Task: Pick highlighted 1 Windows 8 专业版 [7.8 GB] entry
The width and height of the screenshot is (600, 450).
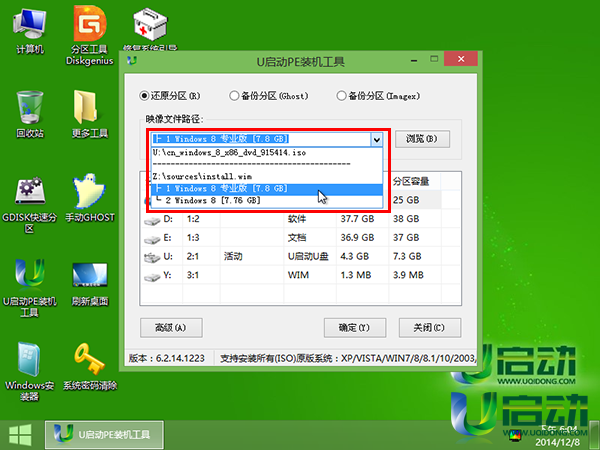Action: [x=267, y=189]
